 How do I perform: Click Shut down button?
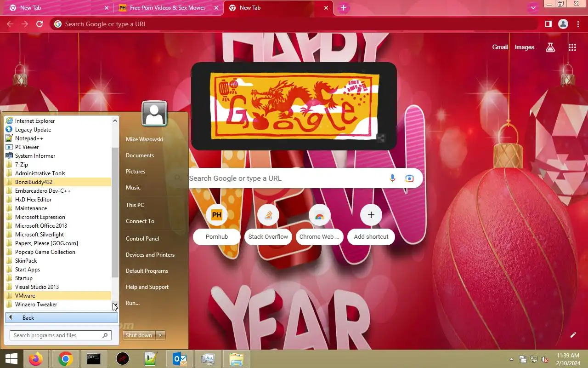(x=139, y=335)
